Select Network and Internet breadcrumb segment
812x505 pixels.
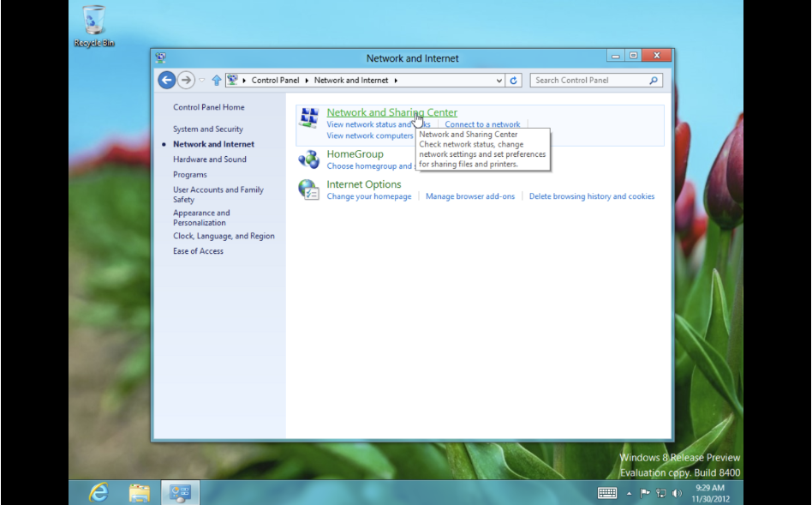(x=351, y=81)
